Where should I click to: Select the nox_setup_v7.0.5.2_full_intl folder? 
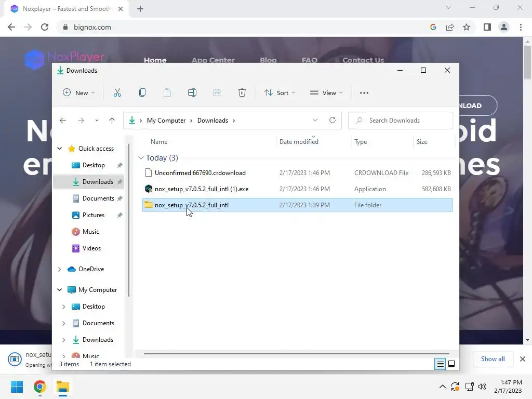(298, 205)
